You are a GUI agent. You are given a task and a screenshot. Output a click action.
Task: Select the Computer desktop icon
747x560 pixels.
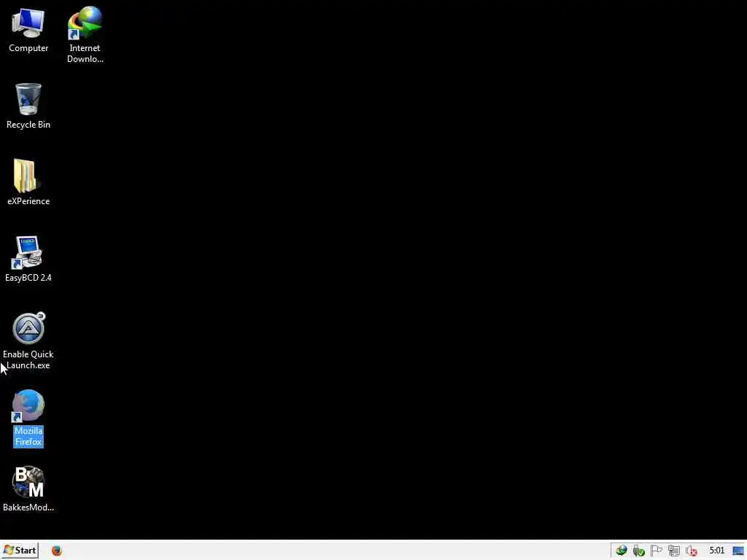[28, 29]
